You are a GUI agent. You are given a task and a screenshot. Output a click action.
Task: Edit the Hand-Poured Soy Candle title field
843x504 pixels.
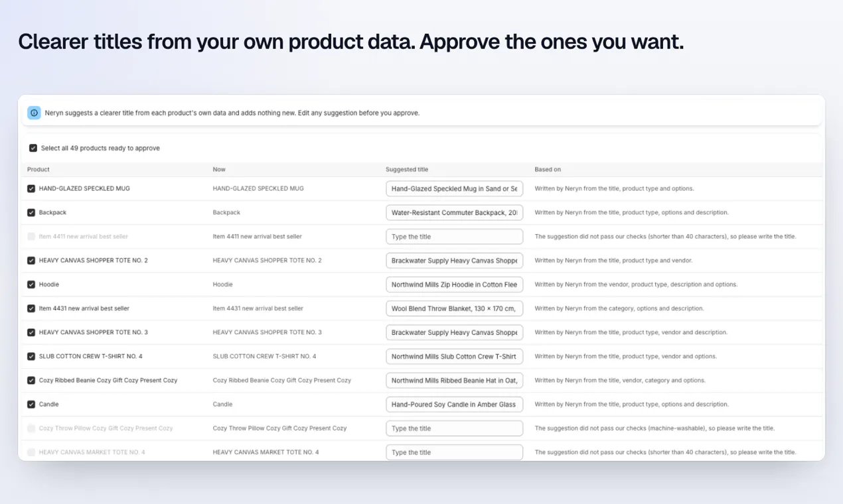tap(455, 405)
